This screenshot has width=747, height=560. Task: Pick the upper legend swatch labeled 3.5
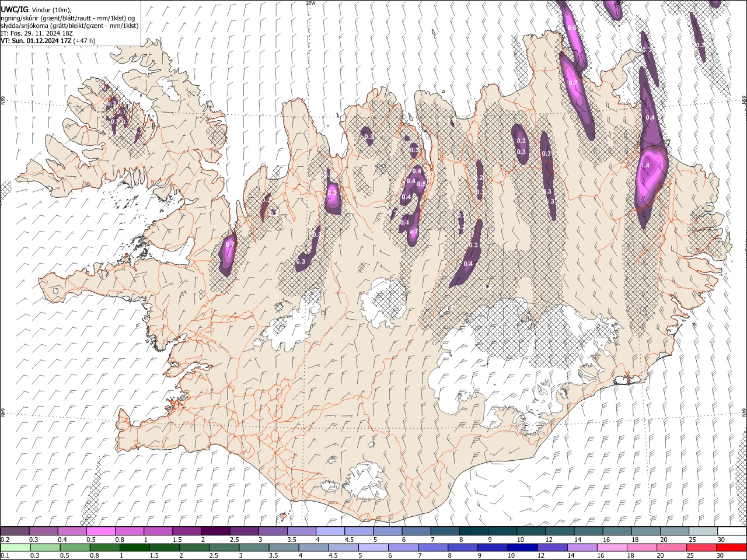coord(301,531)
